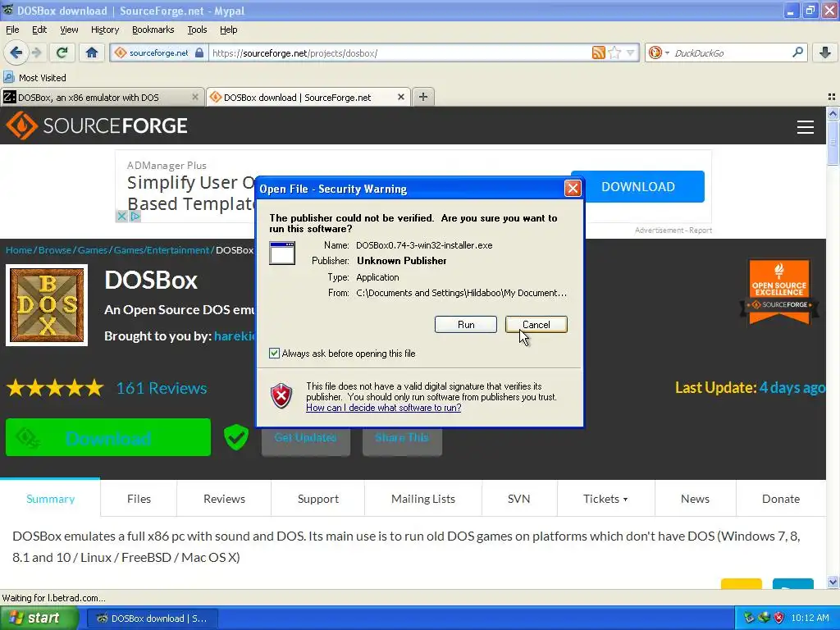Open the downloads arrow toolbar button
The image size is (840, 630).
(x=825, y=52)
